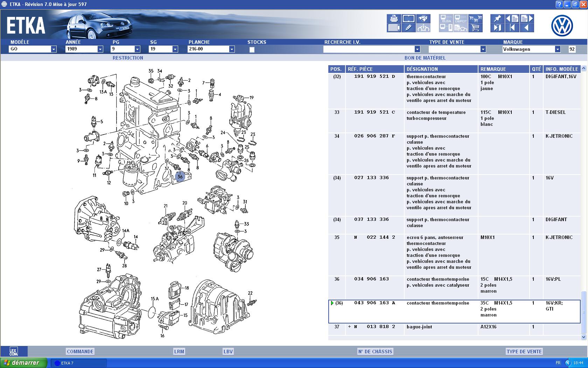
Task: Click the COMMANDE button
Action: point(80,352)
